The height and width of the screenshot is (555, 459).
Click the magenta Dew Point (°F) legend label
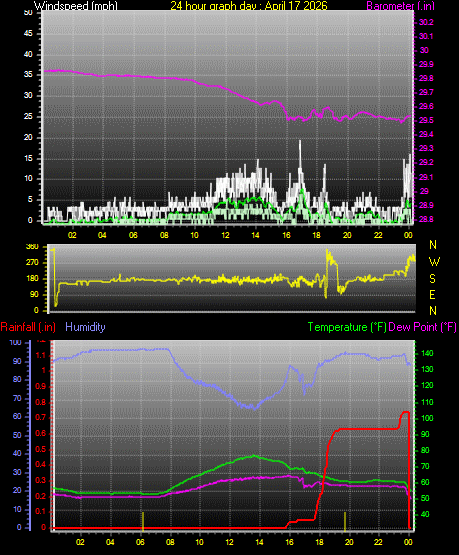(423, 327)
